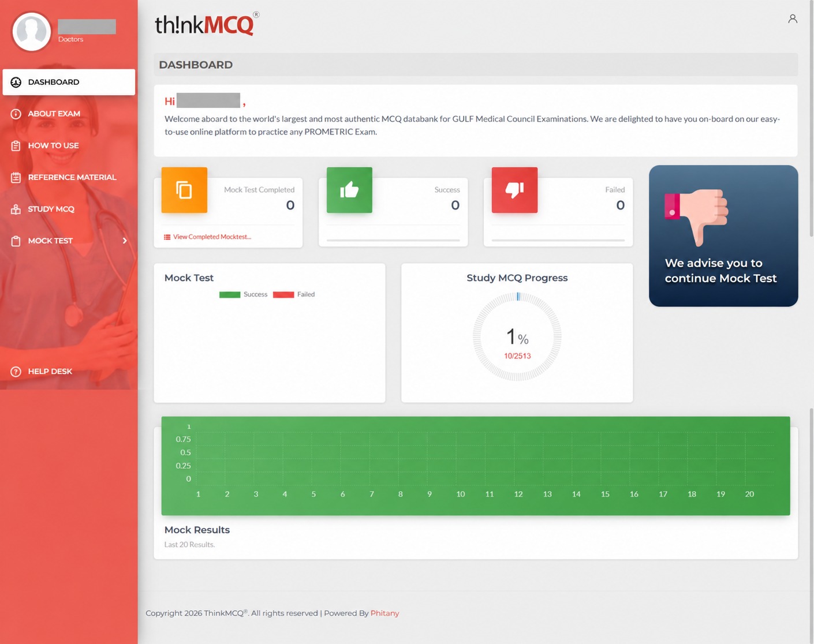This screenshot has width=814, height=644.
Task: Click the Reference Material calendar icon
Action: (x=16, y=177)
